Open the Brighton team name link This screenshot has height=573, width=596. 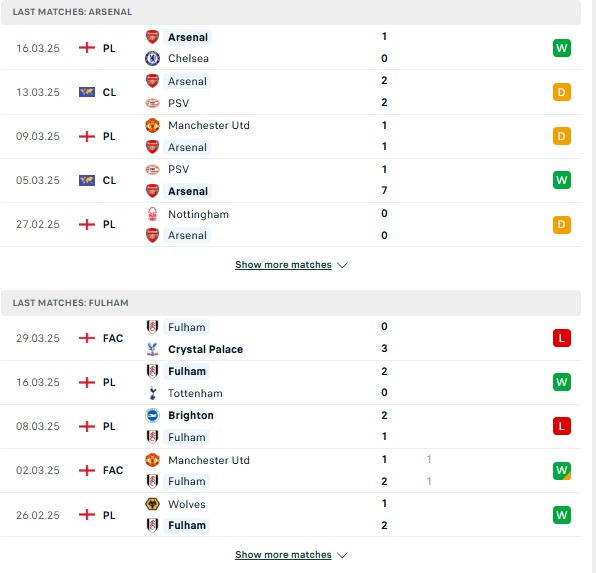tap(191, 415)
